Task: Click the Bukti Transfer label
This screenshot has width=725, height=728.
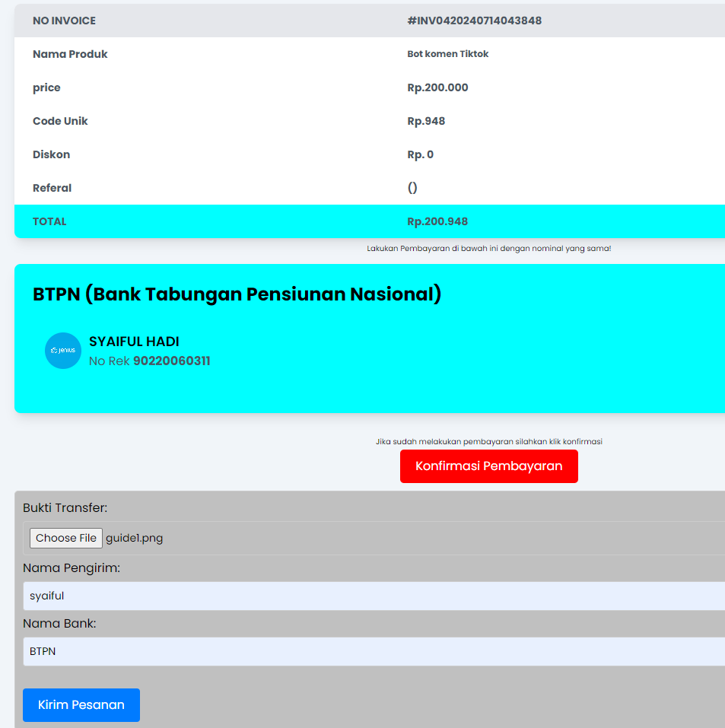Action: (x=65, y=508)
